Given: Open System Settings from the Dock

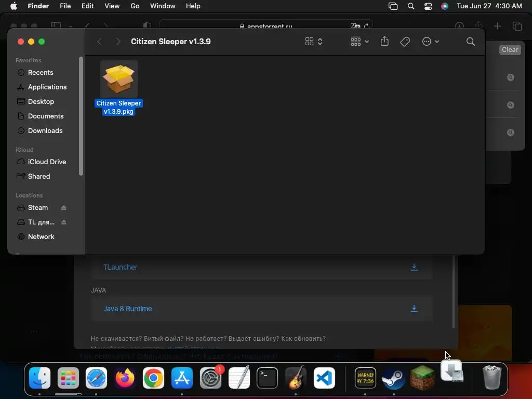Looking at the screenshot, I should pos(210,378).
